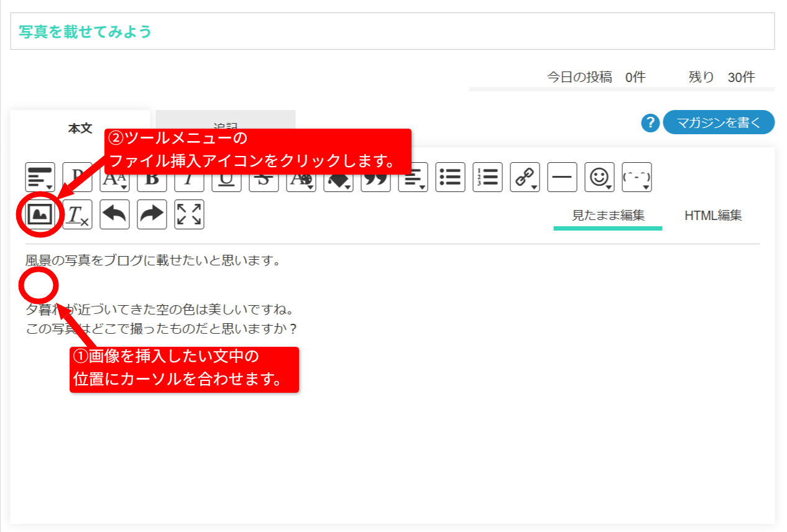The width and height of the screenshot is (787, 532).
Task: Click the title field 写真を載せてみよう
Action: [x=392, y=31]
